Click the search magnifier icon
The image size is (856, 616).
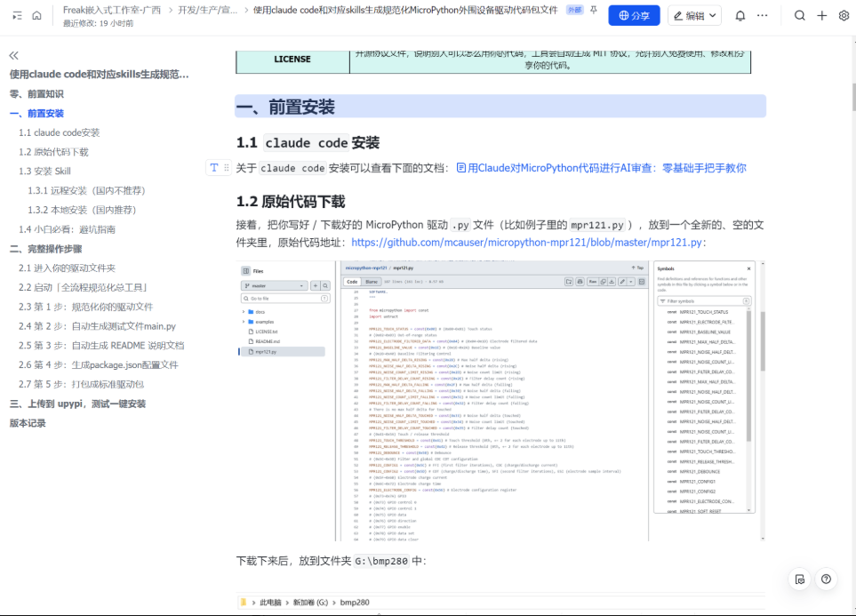pyautogui.click(x=799, y=16)
